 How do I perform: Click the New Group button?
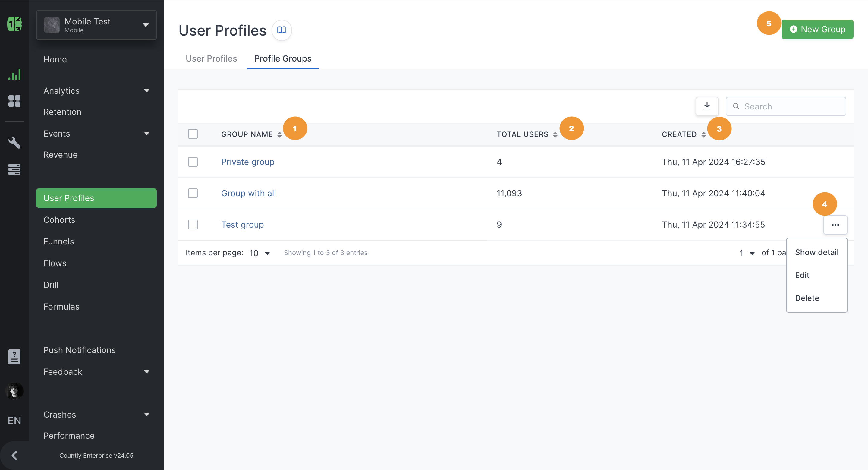[x=817, y=29]
